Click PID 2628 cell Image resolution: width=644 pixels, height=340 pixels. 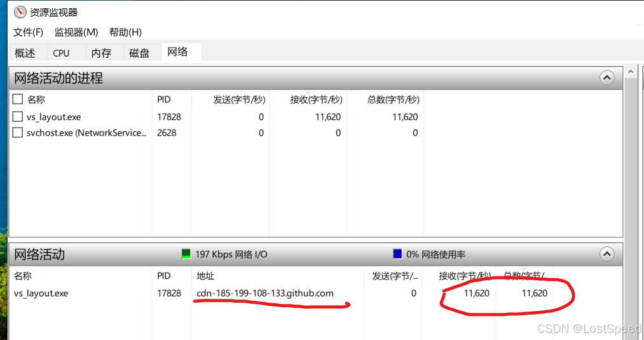[167, 133]
